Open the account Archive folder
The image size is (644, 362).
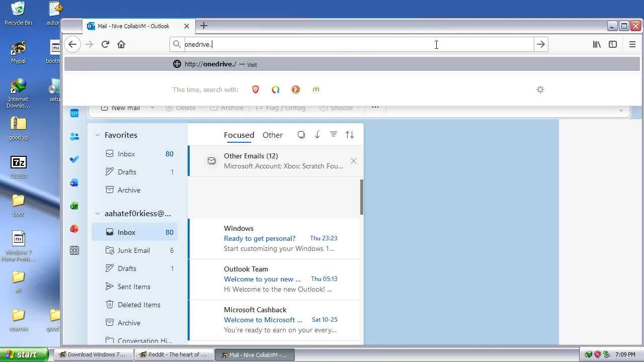(x=134, y=323)
